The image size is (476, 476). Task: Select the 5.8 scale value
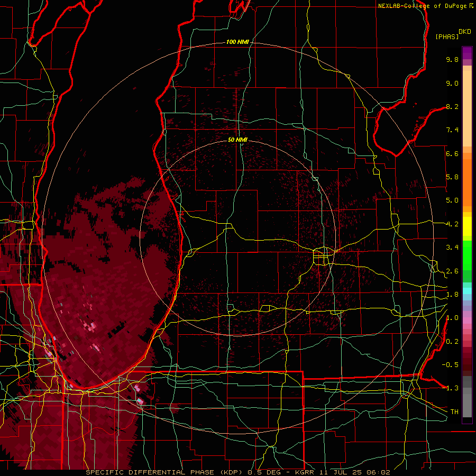452,177
